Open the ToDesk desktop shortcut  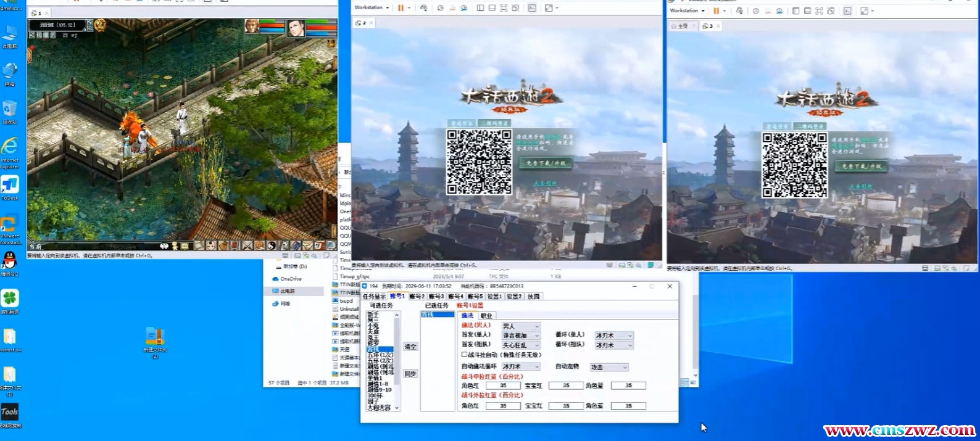pos(10,186)
